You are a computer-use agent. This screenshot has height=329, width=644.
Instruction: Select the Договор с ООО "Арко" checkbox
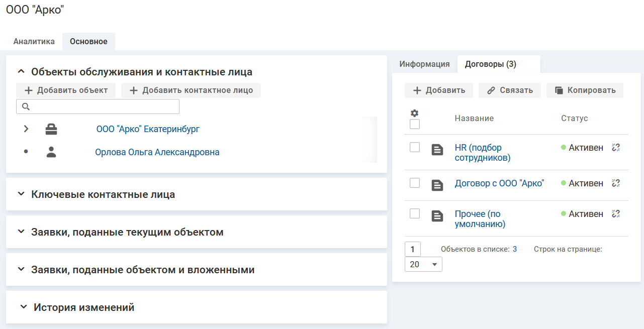click(415, 183)
